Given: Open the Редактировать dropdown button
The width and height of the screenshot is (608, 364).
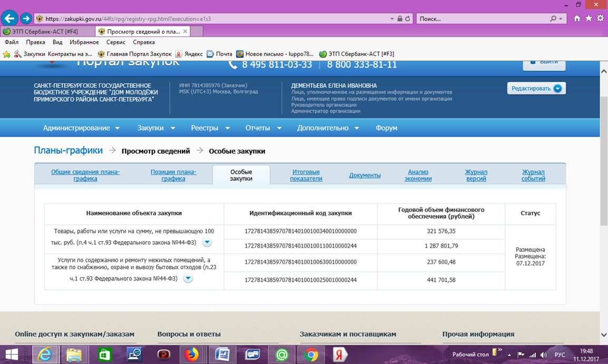Looking at the screenshot, I should tap(536, 88).
